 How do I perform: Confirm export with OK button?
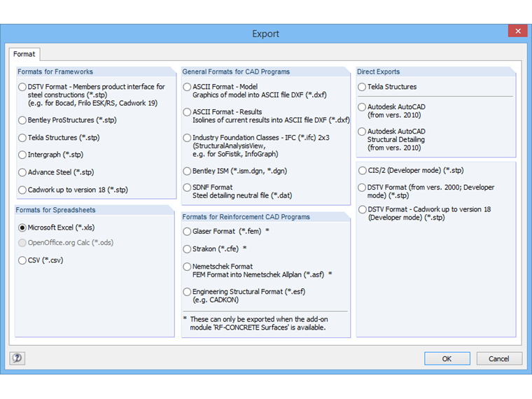click(x=447, y=358)
